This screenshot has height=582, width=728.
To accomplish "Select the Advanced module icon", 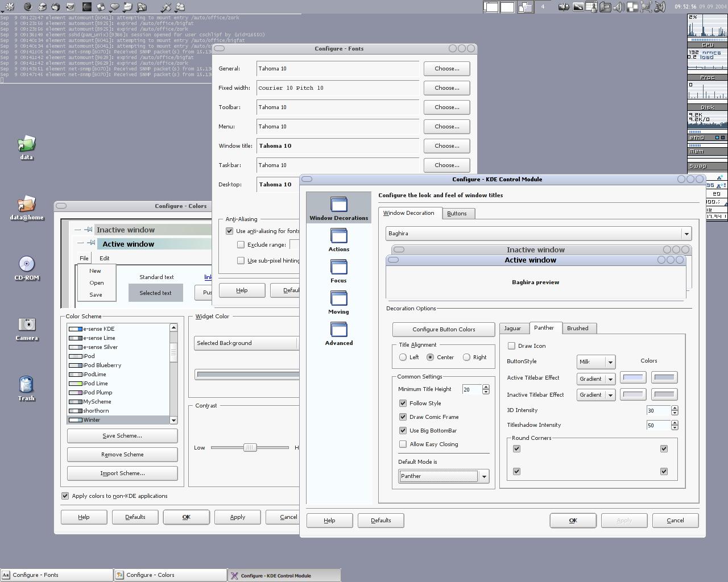I will (338, 333).
